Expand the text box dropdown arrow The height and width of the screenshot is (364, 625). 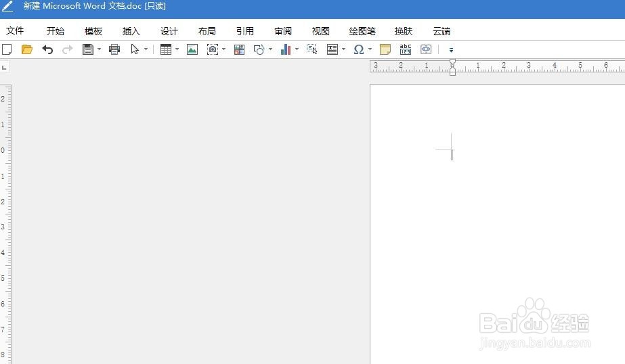click(343, 49)
